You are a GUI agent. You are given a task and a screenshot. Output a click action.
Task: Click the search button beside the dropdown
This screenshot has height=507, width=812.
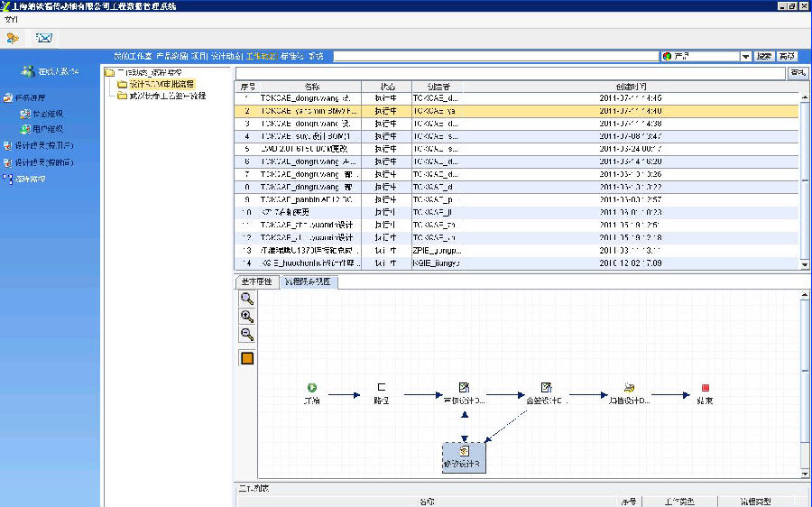[764, 56]
